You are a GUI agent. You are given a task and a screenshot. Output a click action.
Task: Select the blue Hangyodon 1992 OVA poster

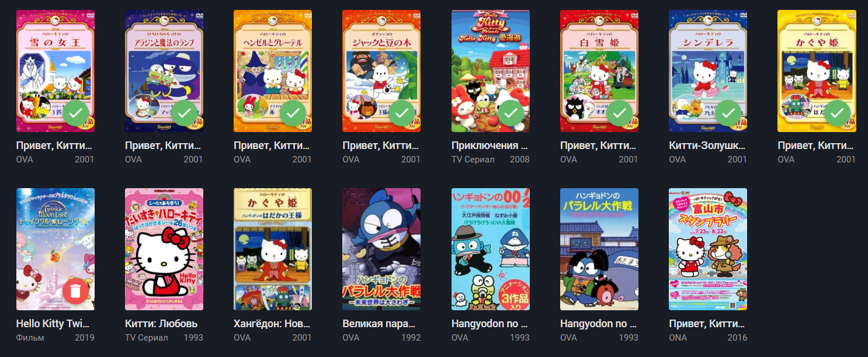381,249
